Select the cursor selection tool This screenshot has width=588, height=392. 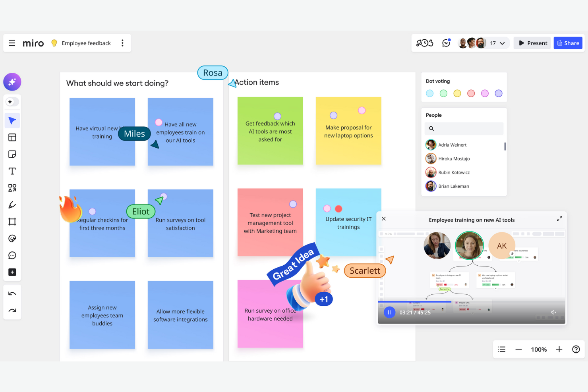pos(12,120)
